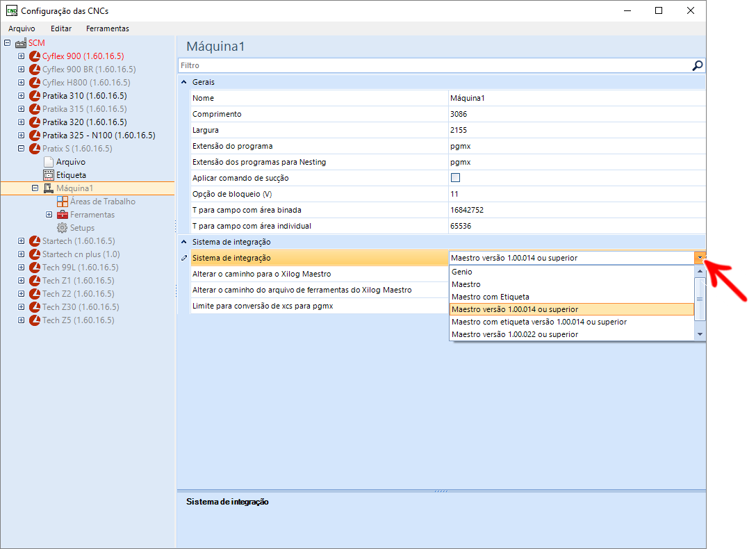756x549 pixels.
Task: Toggle Aplicar comando de sucção checkbox
Action: [455, 178]
